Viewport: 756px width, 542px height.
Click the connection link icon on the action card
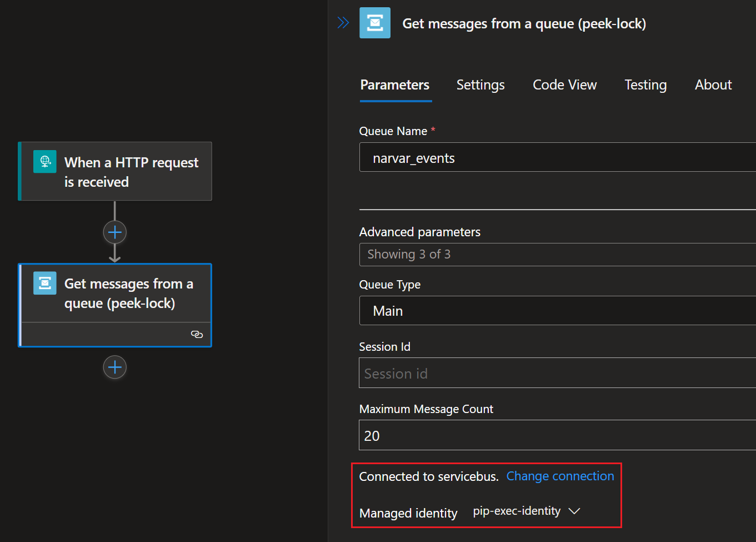(x=197, y=334)
